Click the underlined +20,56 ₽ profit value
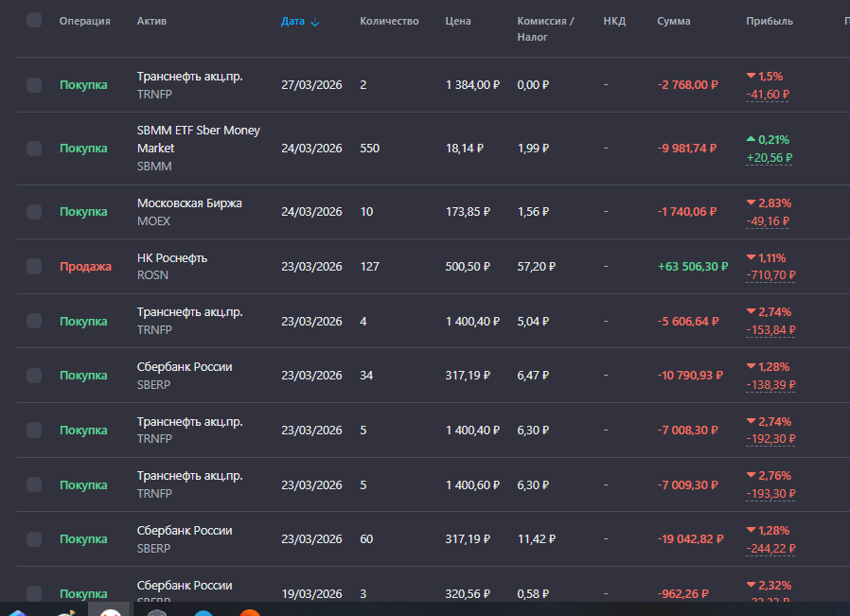The width and height of the screenshot is (850, 616). point(769,158)
